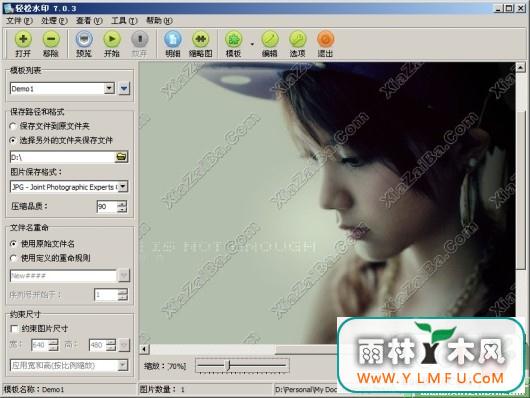Click the D:\ save path field
This screenshot has width=530, height=398.
tap(63, 157)
